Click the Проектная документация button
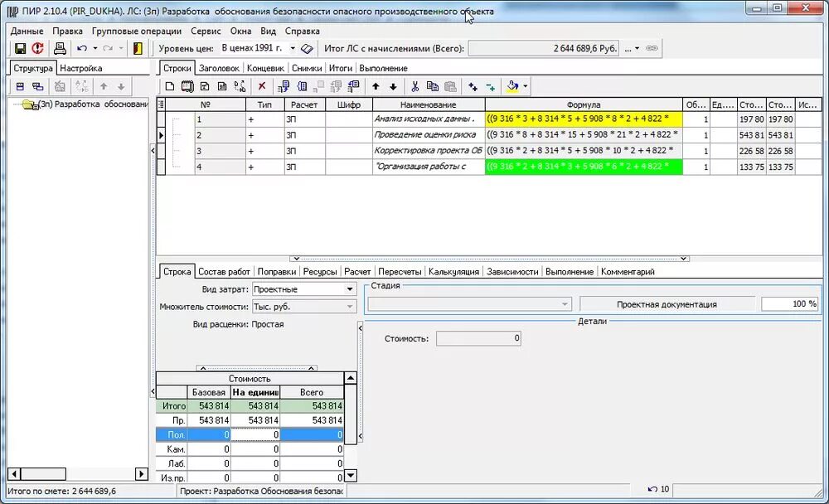 667,304
